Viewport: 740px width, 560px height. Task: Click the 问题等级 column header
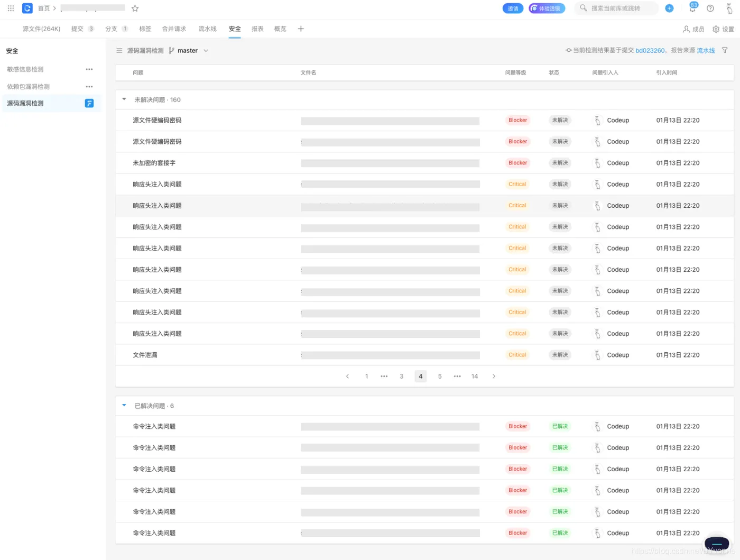(515, 72)
